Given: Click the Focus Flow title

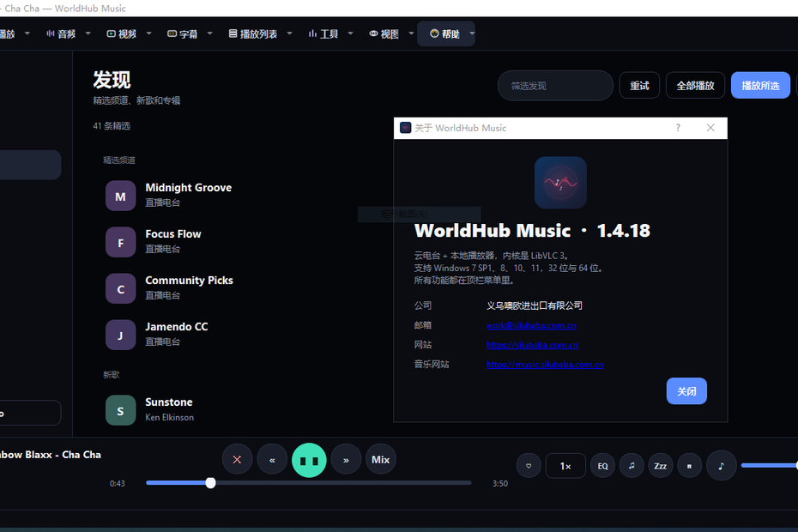Looking at the screenshot, I should coord(173,234).
